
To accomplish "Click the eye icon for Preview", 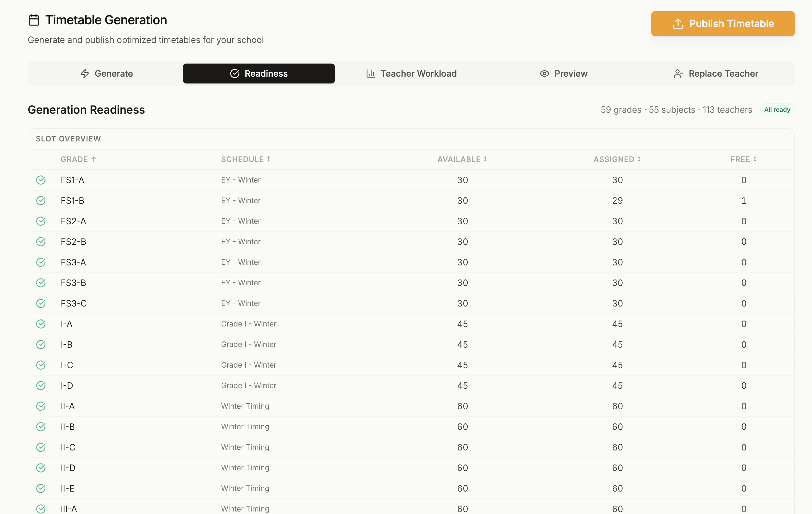I will pyautogui.click(x=545, y=74).
